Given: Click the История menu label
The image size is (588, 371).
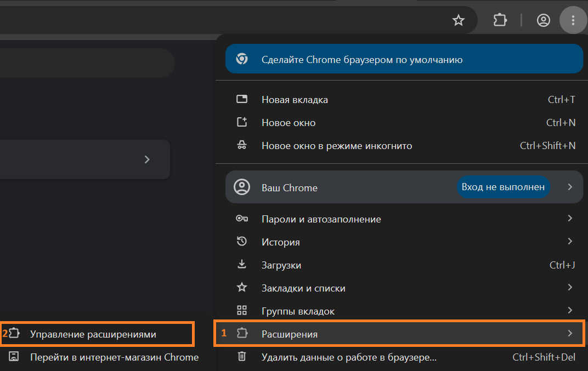Looking at the screenshot, I should click(x=280, y=242).
